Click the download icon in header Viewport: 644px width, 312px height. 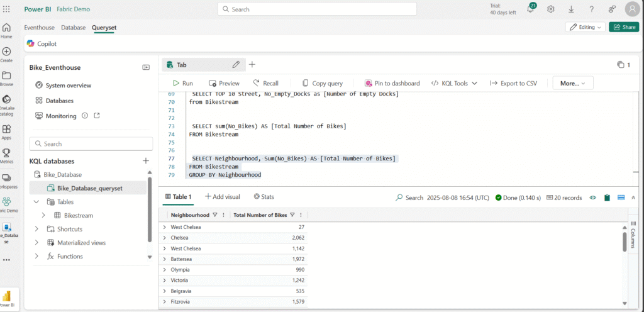click(x=571, y=9)
